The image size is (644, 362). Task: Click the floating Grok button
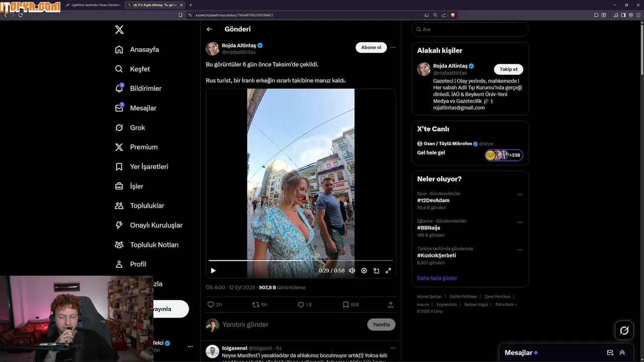(624, 330)
